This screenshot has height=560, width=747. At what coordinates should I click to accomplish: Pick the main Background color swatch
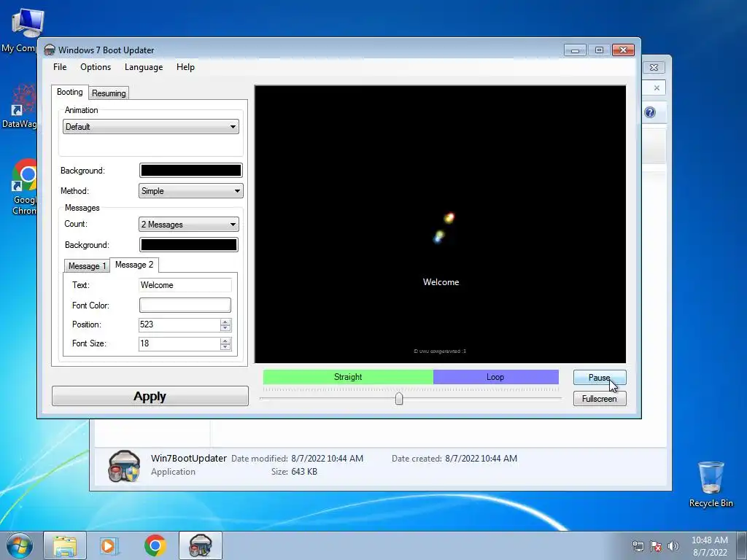click(x=190, y=171)
